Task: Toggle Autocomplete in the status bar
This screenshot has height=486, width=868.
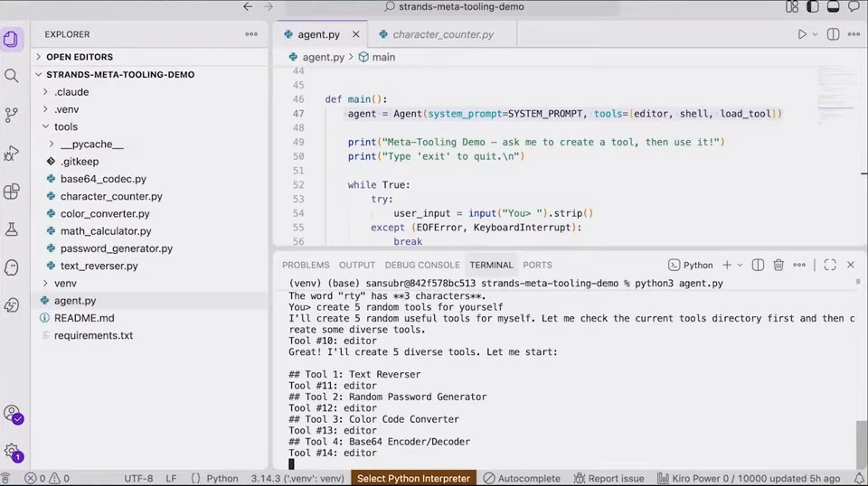Action: tap(522, 478)
